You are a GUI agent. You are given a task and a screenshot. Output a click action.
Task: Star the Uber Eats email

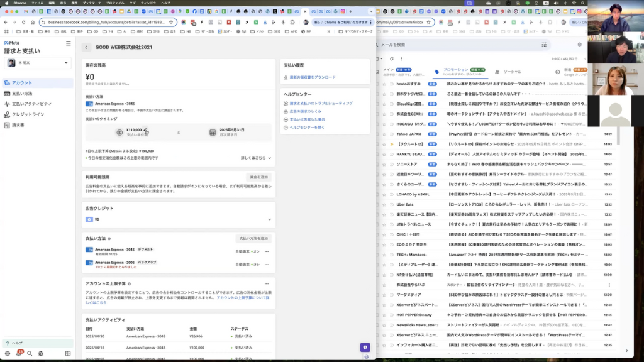click(x=384, y=204)
